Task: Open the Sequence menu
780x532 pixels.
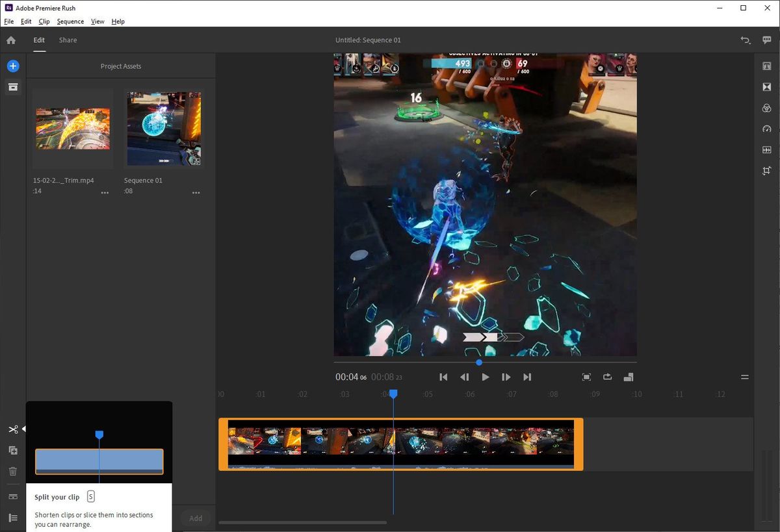Action: pos(70,21)
